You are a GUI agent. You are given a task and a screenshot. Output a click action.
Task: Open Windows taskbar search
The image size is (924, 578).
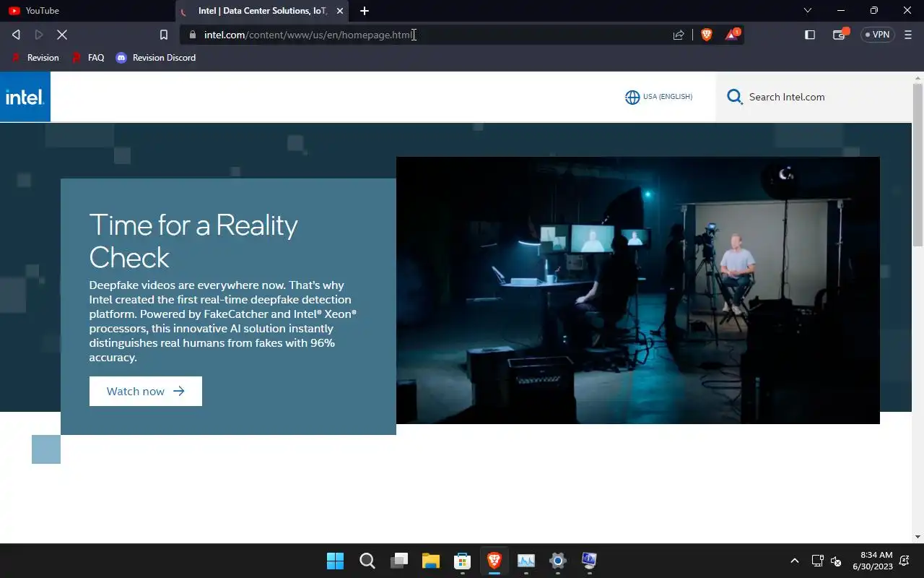[x=367, y=561]
